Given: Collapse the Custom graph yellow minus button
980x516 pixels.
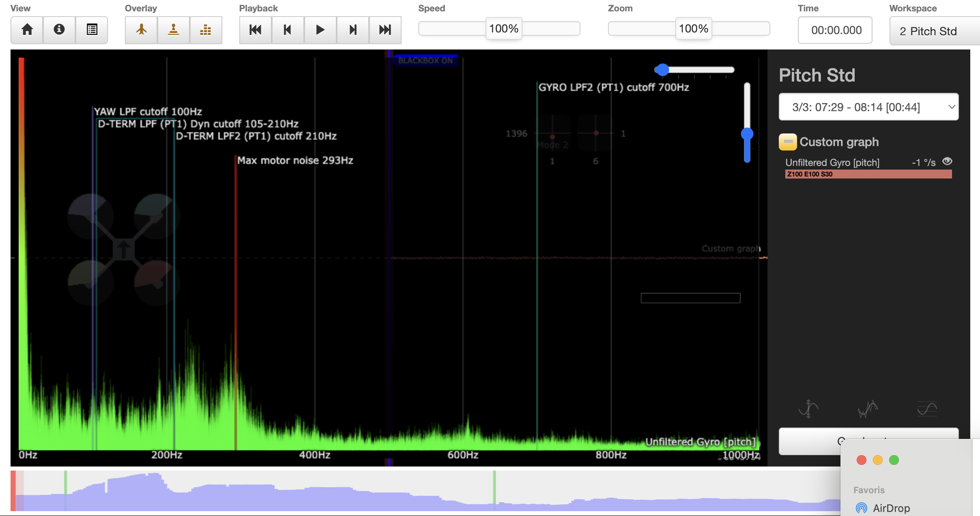Looking at the screenshot, I should (x=788, y=142).
